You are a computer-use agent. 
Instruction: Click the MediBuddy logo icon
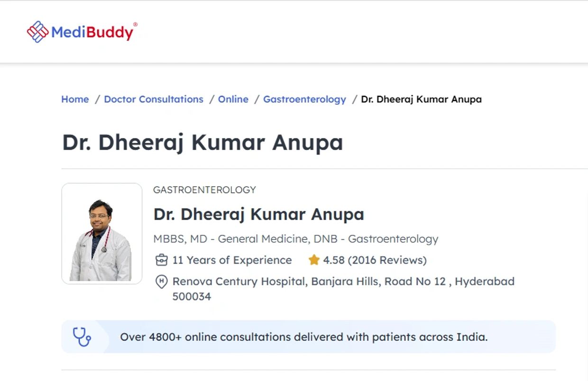(x=38, y=32)
